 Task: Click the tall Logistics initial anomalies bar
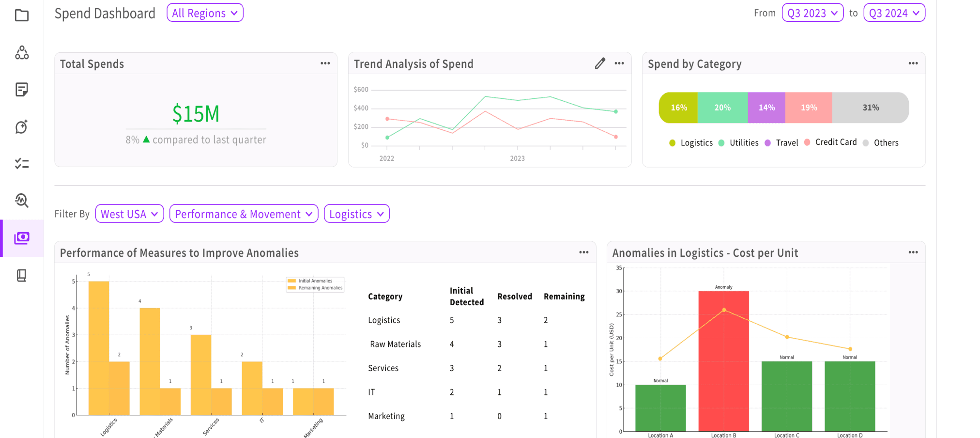(x=99, y=348)
